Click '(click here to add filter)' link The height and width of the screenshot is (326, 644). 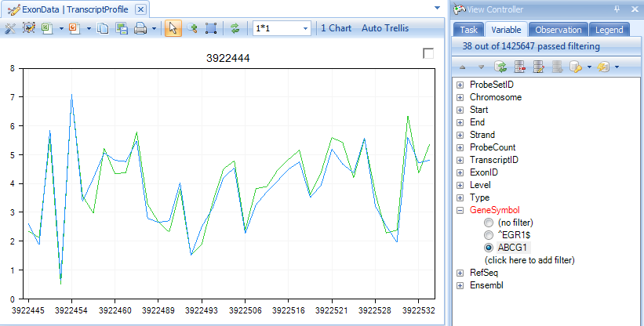tap(529, 260)
